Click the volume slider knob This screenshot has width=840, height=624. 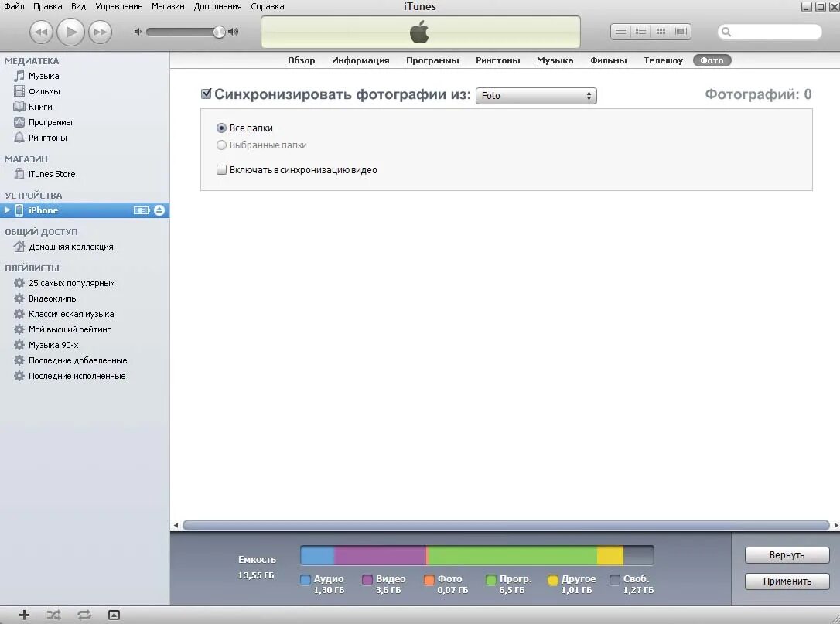[x=219, y=32]
